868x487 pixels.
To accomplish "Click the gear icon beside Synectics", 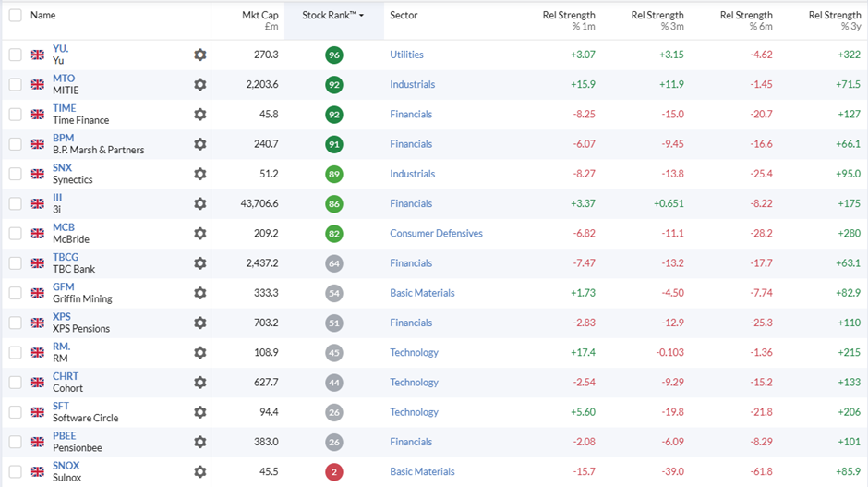I will [199, 174].
